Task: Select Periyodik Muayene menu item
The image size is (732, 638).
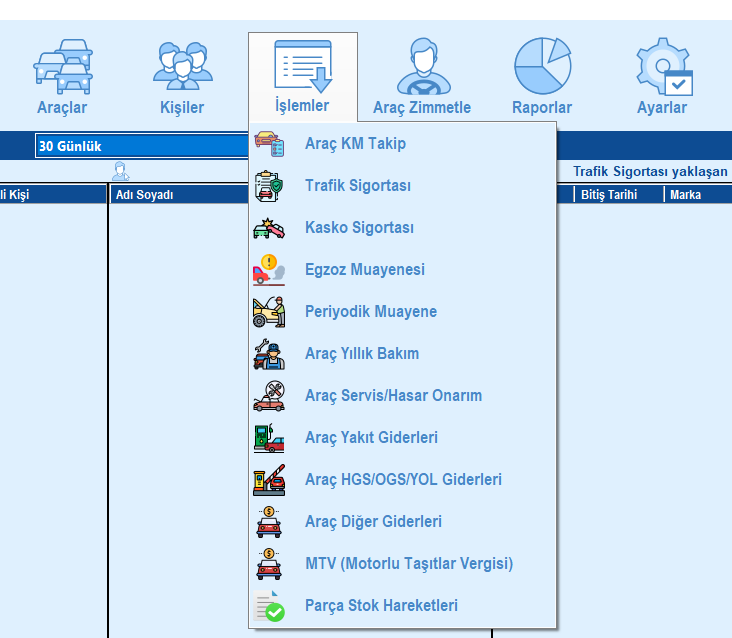Action: [x=370, y=312]
